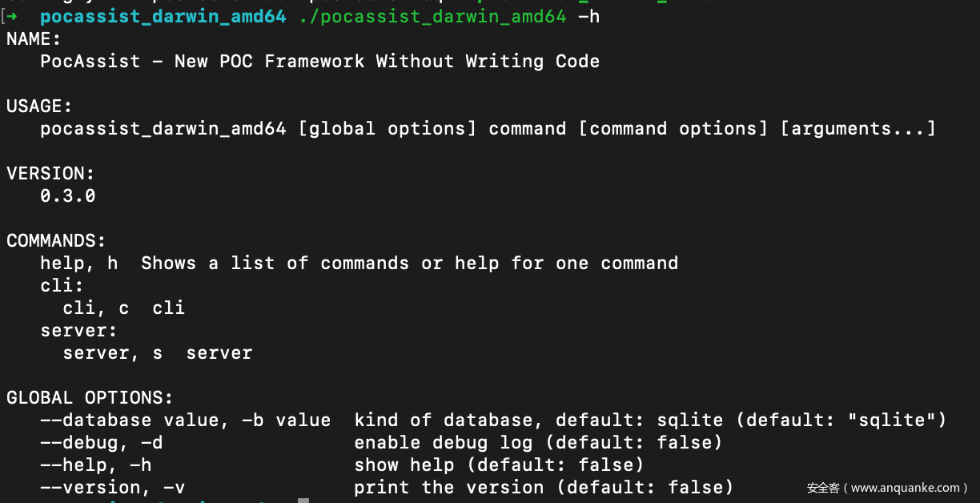Click the typed ./pocassist_darwin_amd64 -h command

(x=448, y=16)
